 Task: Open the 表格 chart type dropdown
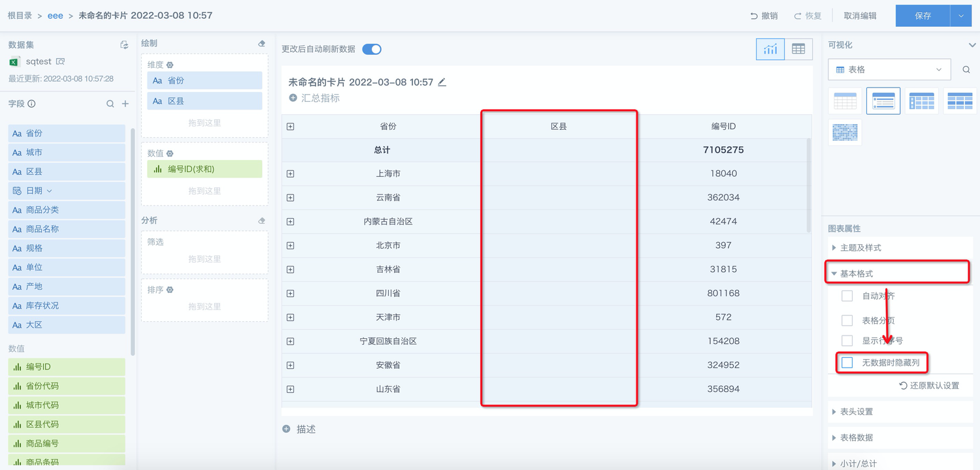pos(889,70)
